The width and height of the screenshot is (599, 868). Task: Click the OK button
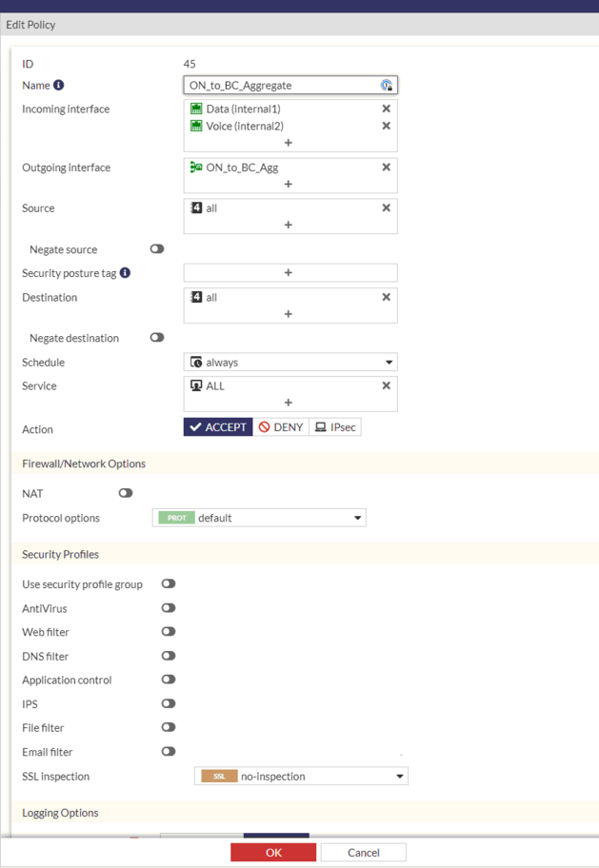tap(273, 852)
